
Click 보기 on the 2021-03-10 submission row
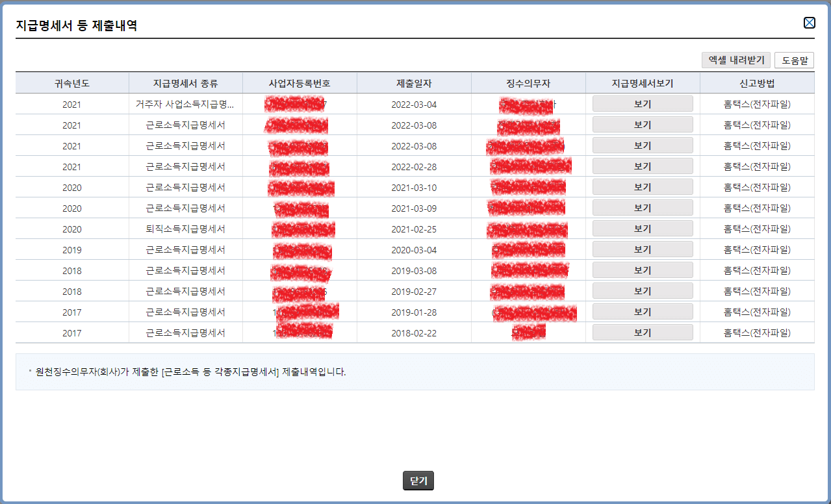point(642,186)
